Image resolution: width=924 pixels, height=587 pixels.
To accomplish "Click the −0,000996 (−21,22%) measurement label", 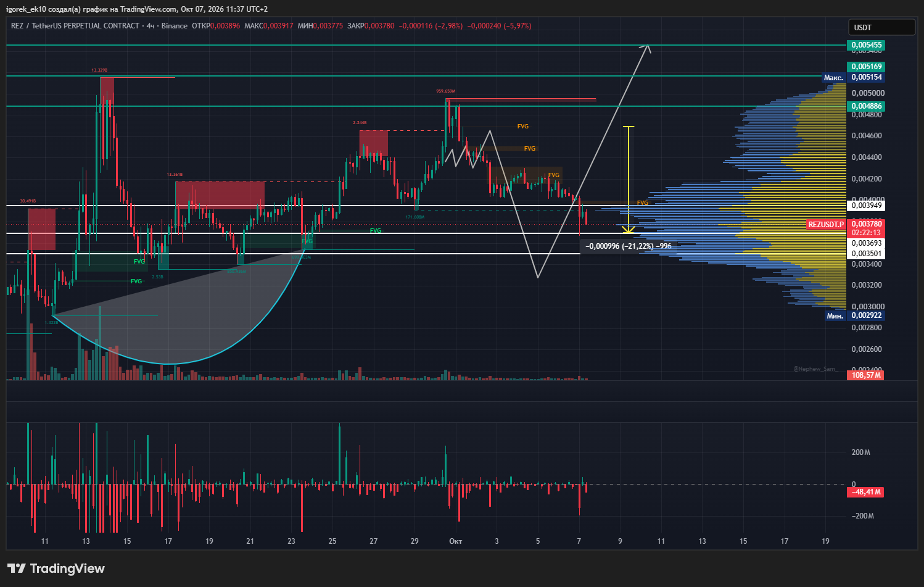I will pos(629,246).
